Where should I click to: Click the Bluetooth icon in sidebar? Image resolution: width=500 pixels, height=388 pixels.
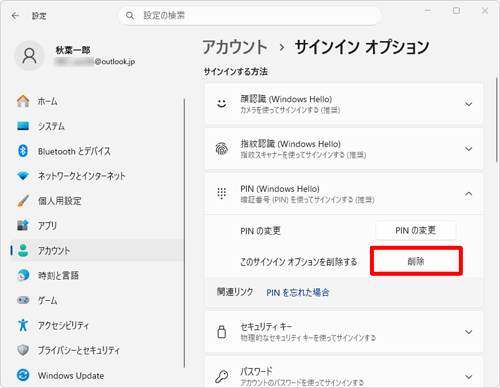(x=23, y=151)
